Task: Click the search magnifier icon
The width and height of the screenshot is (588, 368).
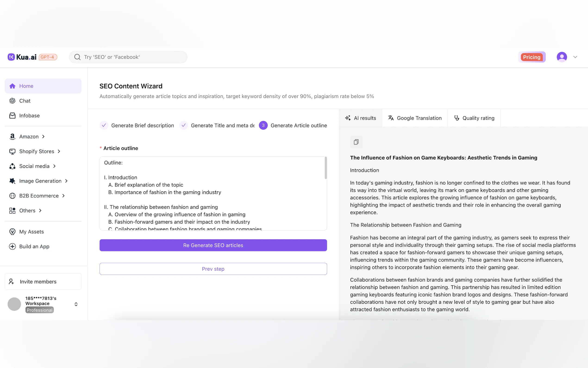Action: click(x=77, y=57)
